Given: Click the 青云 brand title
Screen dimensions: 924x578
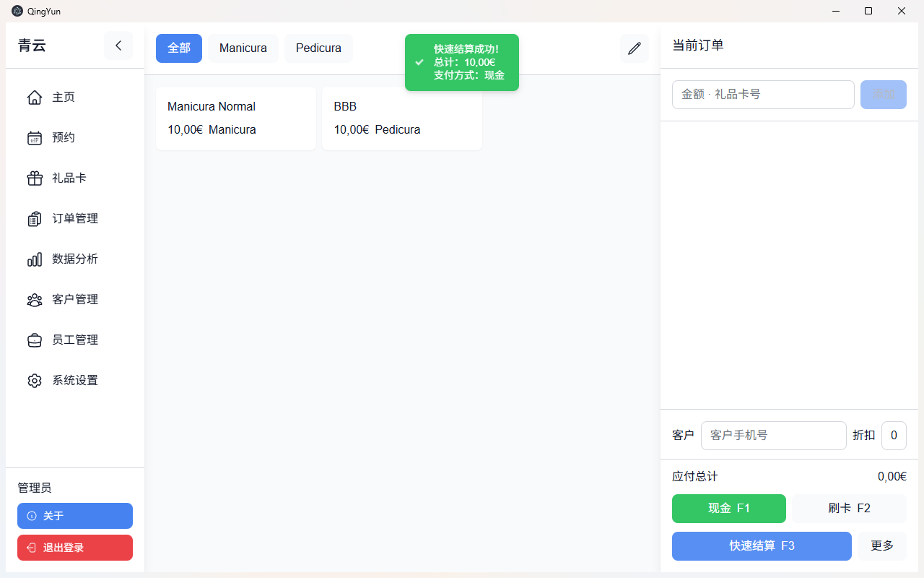Looking at the screenshot, I should coord(32,46).
